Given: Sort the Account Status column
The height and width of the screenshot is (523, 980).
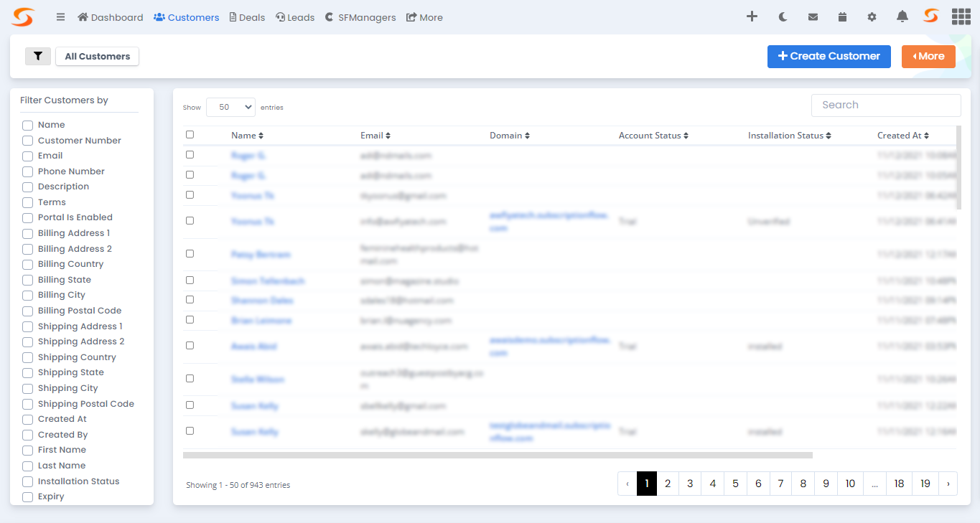Looking at the screenshot, I should point(653,134).
